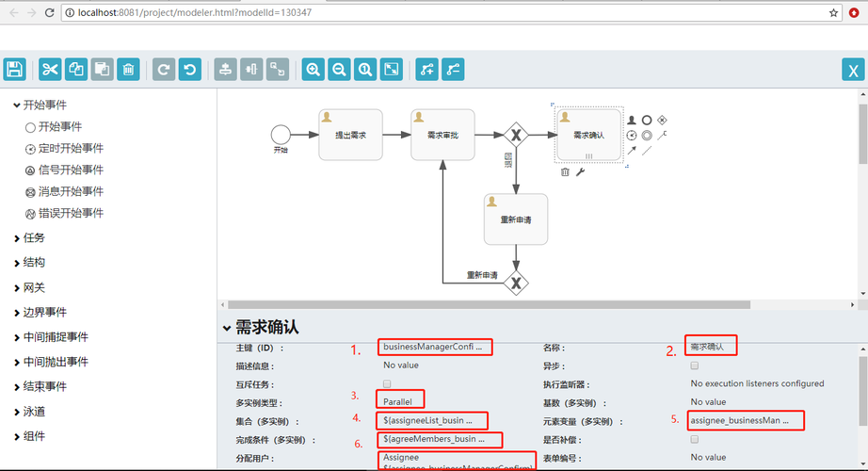Click the same-size toolbar button

point(278,70)
